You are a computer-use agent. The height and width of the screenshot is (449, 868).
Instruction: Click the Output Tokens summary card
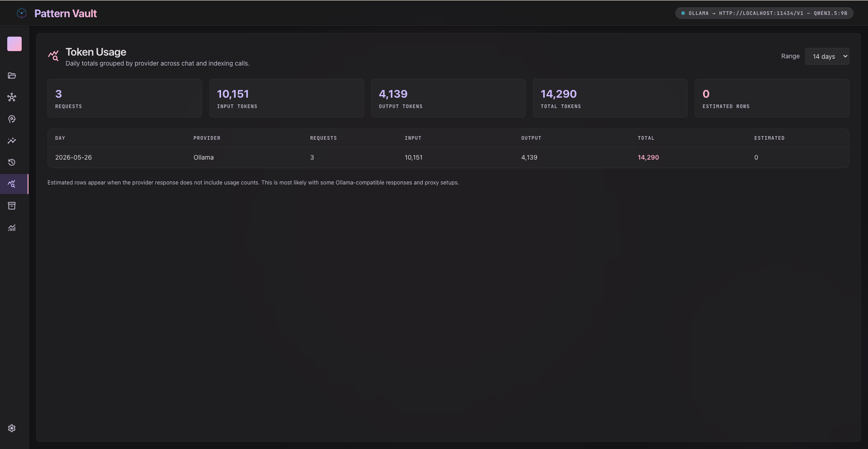click(x=448, y=98)
